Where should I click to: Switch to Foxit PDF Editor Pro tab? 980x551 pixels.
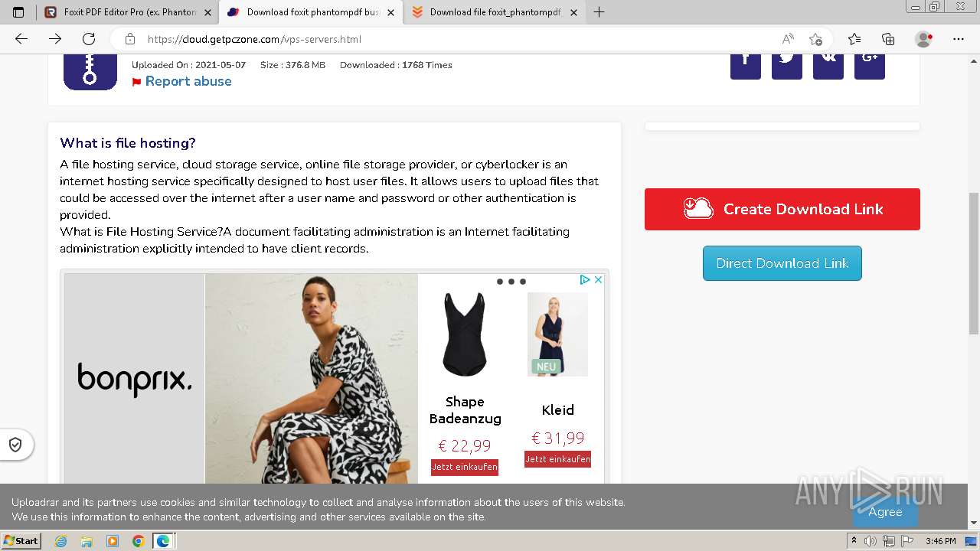128,12
